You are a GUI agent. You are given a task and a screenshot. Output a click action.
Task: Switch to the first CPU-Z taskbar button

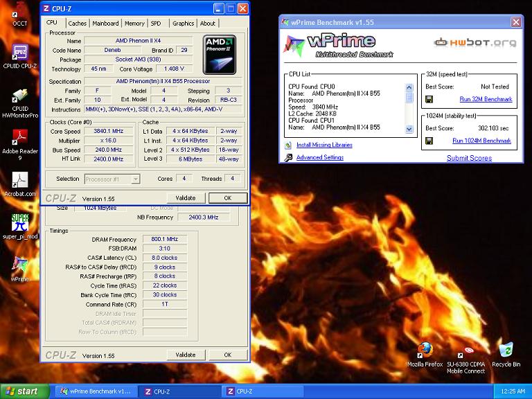click(180, 391)
